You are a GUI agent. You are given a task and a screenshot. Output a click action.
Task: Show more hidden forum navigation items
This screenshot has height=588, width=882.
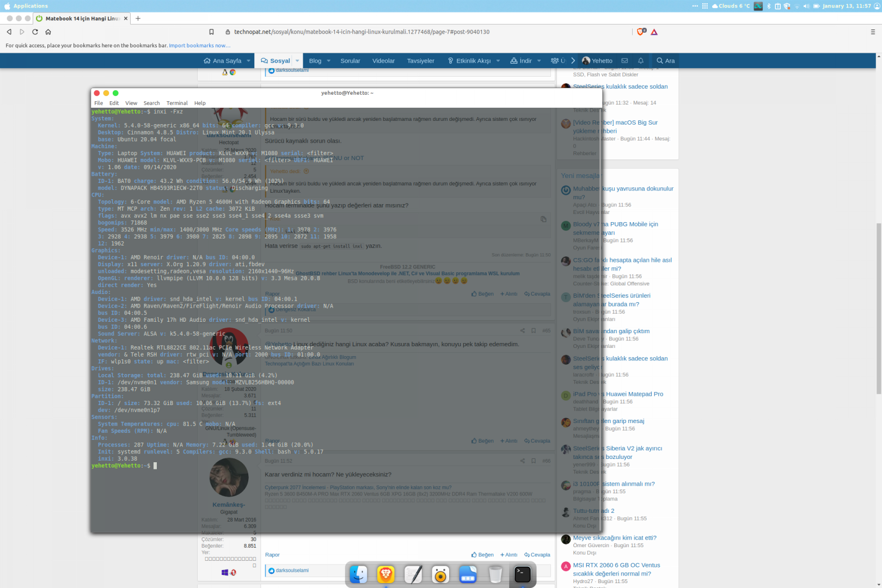point(573,60)
